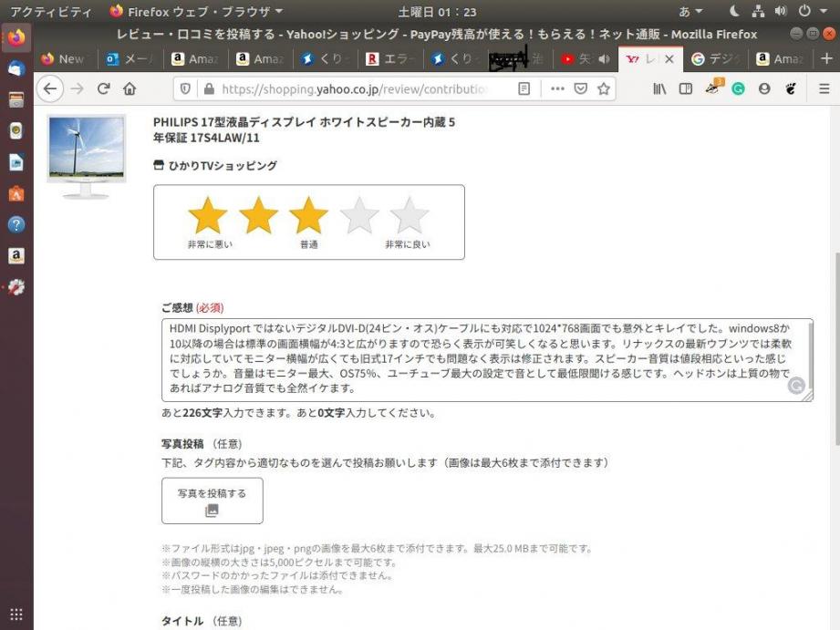This screenshot has height=630, width=840.
Task: Open the Help icon in dock
Action: tap(16, 224)
